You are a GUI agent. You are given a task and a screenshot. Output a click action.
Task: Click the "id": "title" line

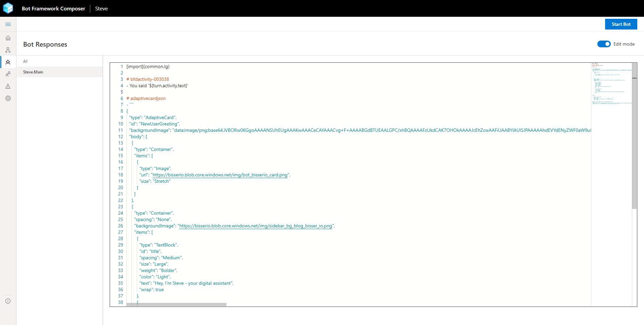pyautogui.click(x=151, y=251)
